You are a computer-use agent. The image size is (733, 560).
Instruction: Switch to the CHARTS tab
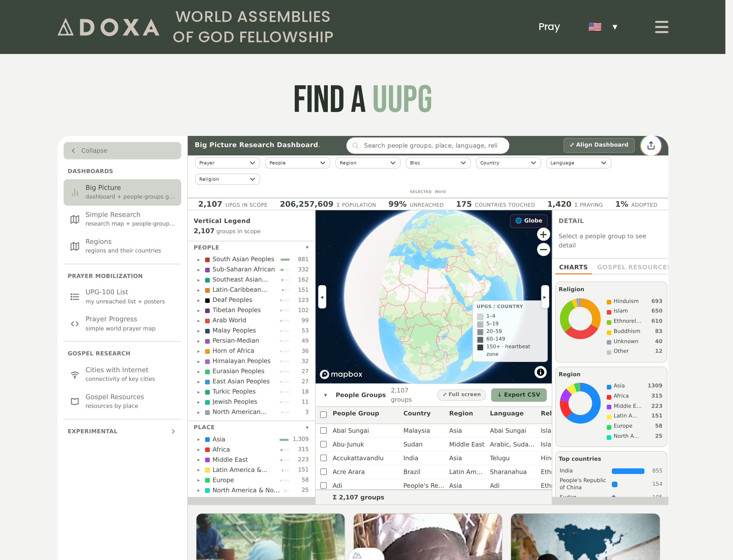coord(573,267)
